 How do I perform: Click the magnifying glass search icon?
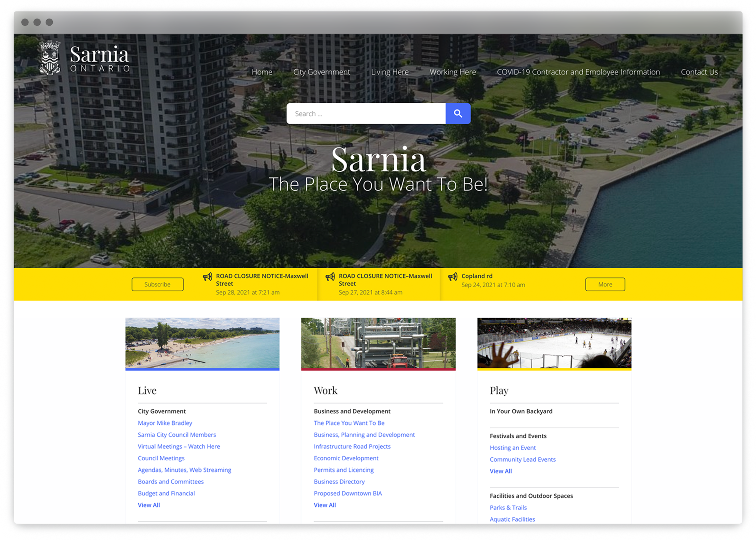click(x=458, y=113)
